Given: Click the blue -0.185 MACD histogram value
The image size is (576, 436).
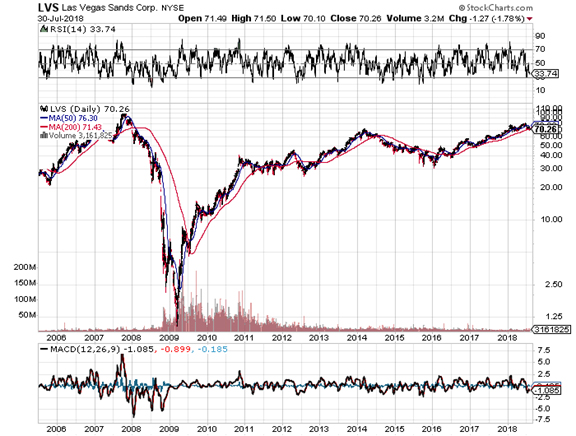Looking at the screenshot, I should 212,349.
